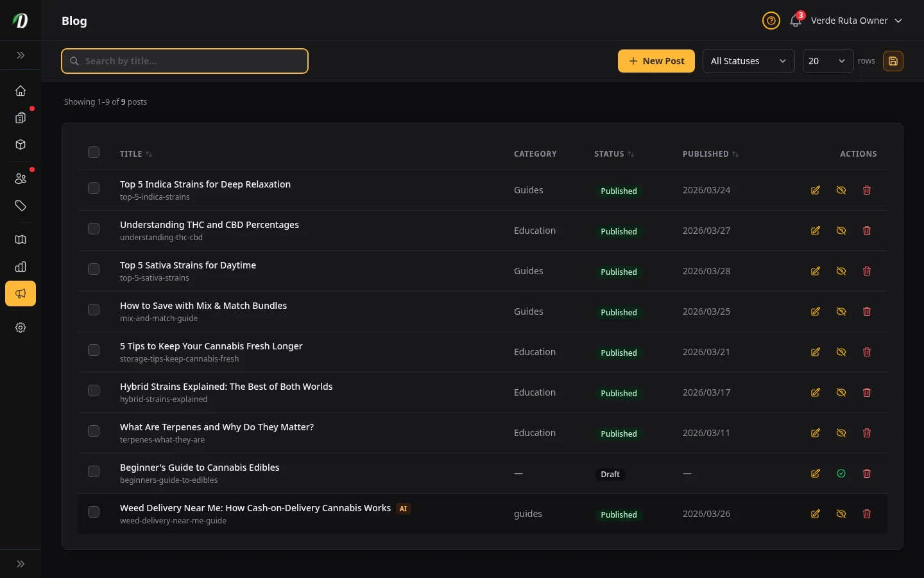Viewport: 924px width, 578px height.
Task: Open the rows-per-page 20 dropdown
Action: tap(828, 61)
